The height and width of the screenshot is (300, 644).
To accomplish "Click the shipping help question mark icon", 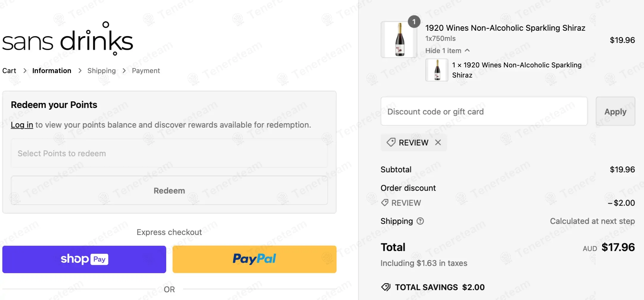I will (x=420, y=221).
